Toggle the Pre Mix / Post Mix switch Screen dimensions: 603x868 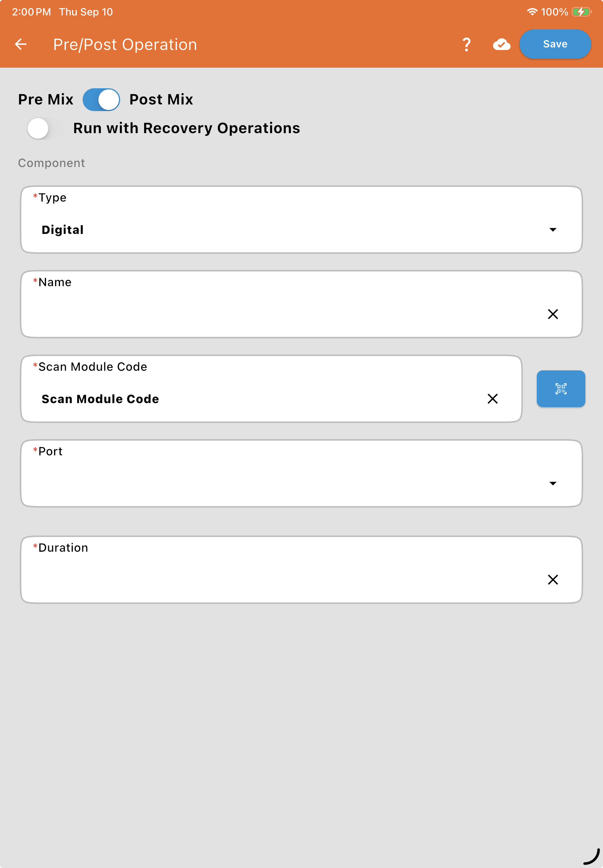click(101, 100)
